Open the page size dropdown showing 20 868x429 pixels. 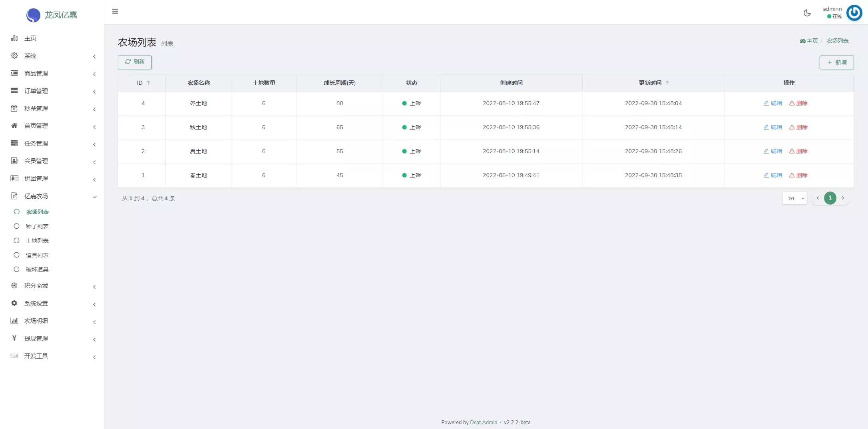tap(794, 198)
